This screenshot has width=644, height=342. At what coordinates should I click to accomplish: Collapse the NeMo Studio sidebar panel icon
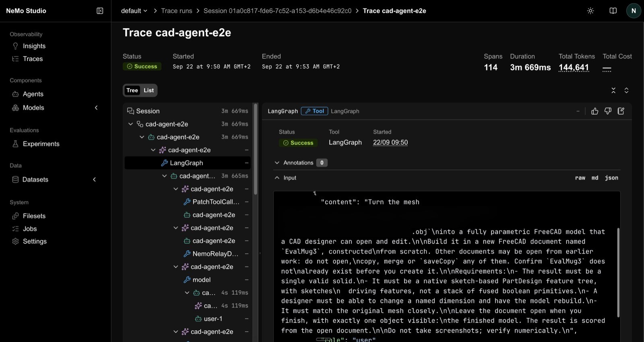click(x=100, y=11)
